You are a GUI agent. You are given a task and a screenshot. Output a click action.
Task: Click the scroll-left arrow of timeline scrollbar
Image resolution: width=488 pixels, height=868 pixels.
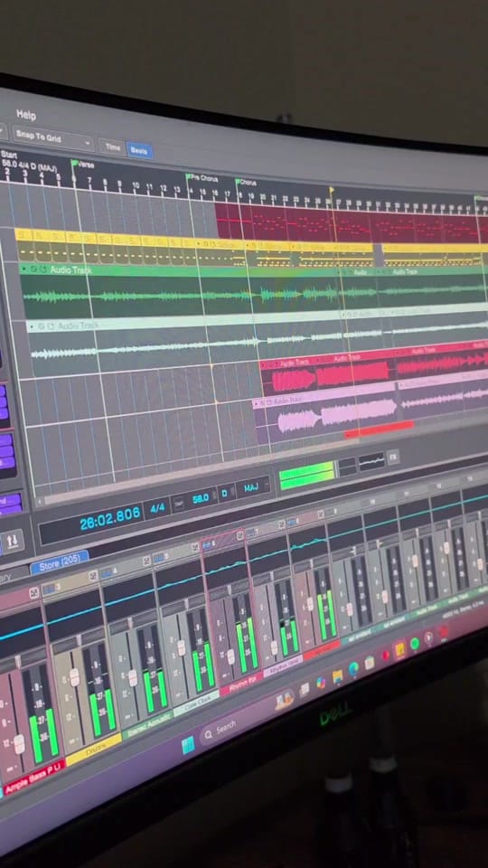pos(39,503)
